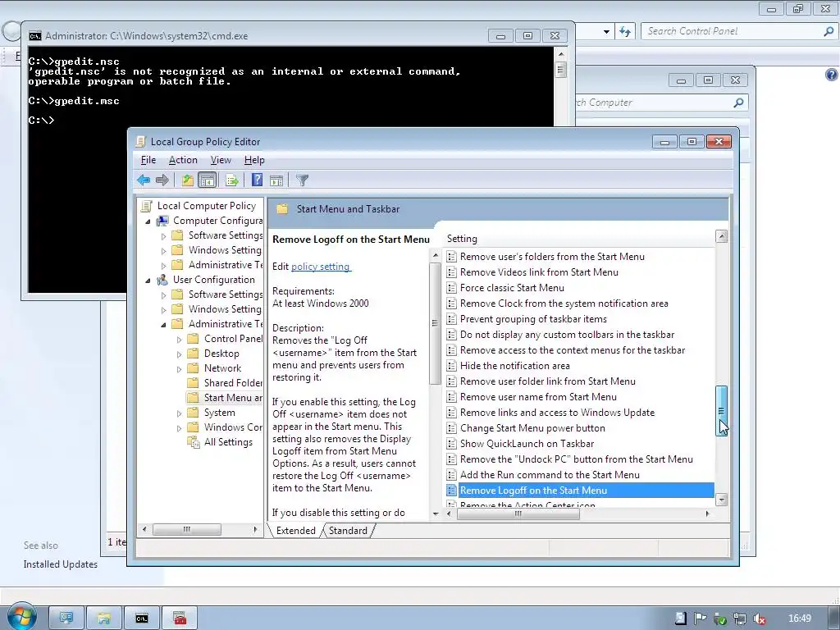Select Local Computer Policy root node

pos(206,206)
